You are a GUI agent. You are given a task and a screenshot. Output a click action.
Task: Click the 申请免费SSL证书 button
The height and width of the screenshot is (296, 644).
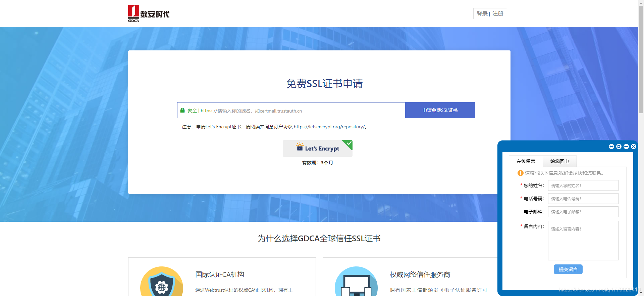(440, 110)
